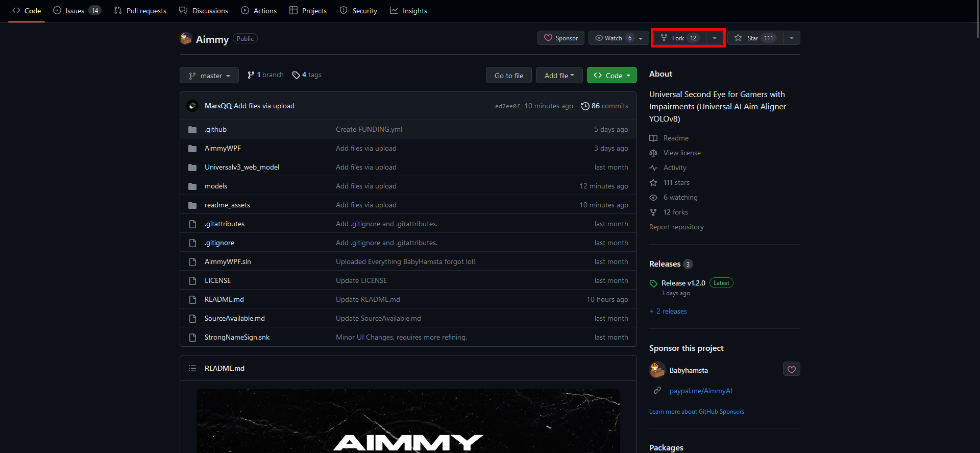The height and width of the screenshot is (453, 980).
Task: View the 12 forks link
Action: (x=669, y=212)
